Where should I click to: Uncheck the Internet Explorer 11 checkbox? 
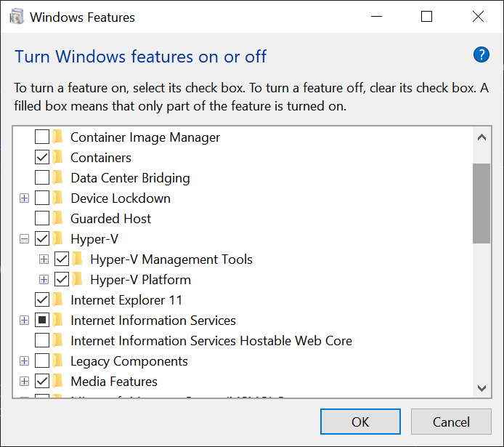[42, 300]
